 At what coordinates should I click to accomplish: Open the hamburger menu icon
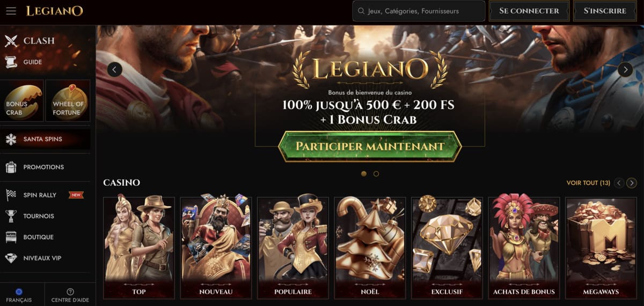pos(11,11)
